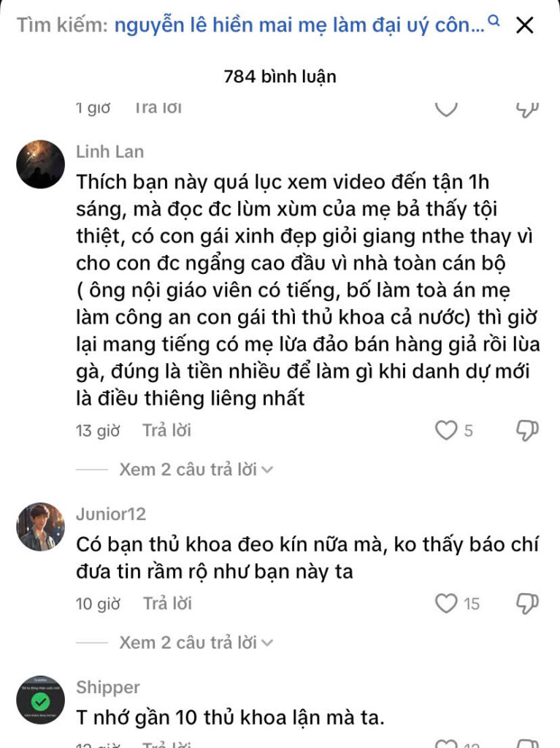Like Linh Lan's comment with heart icon
This screenshot has width=560, height=748.
[x=446, y=430]
